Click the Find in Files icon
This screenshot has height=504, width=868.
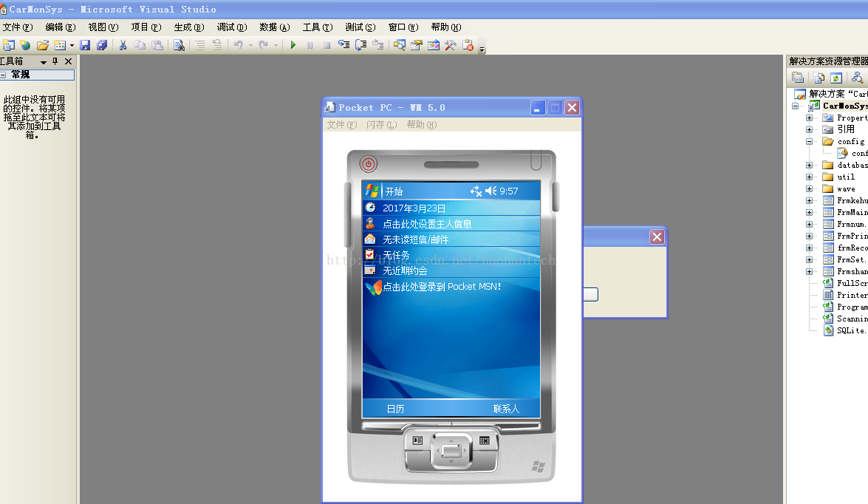pyautogui.click(x=179, y=45)
